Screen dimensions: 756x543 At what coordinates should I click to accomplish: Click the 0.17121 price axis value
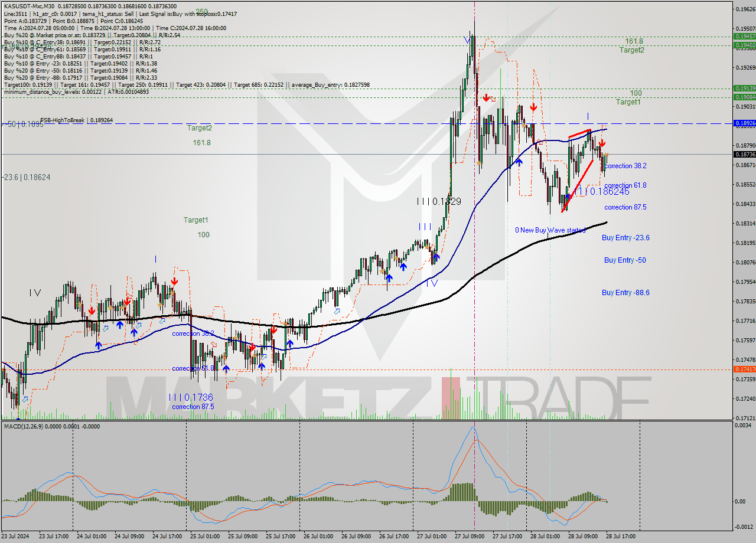[745, 418]
